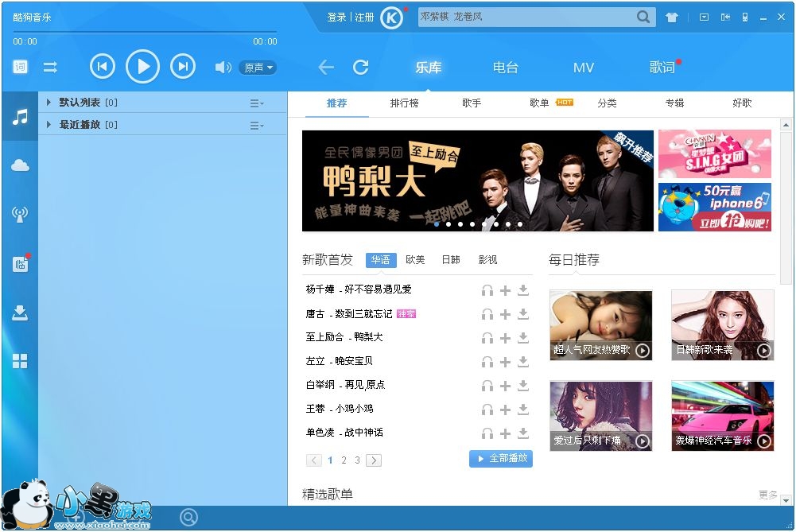The width and height of the screenshot is (796, 532).
Task: Click the 登录 login link
Action: (x=336, y=17)
